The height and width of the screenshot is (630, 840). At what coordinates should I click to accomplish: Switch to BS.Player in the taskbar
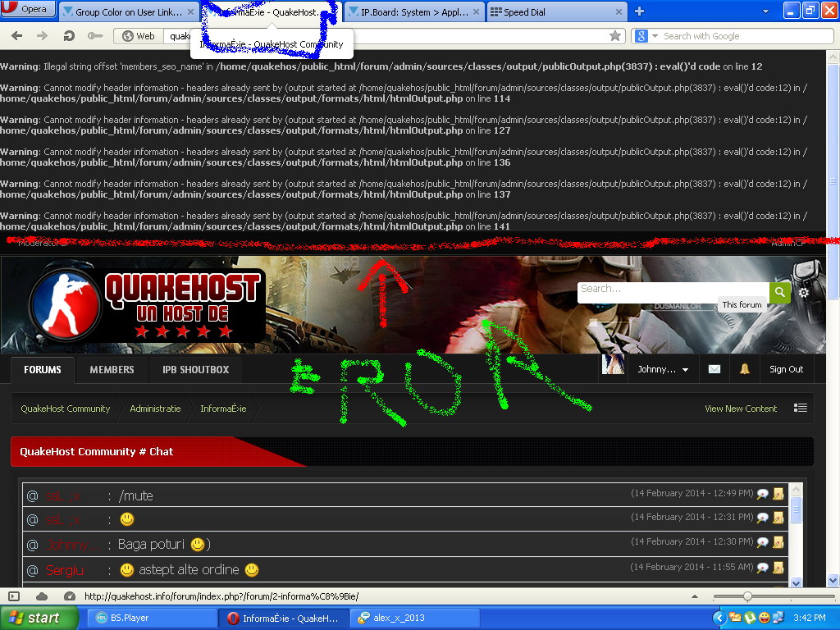pyautogui.click(x=152, y=619)
